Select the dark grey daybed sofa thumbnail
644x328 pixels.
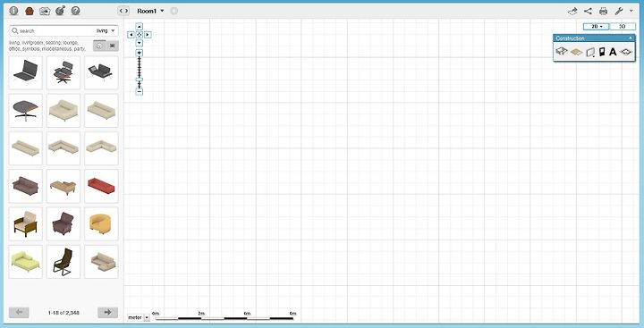click(101, 72)
